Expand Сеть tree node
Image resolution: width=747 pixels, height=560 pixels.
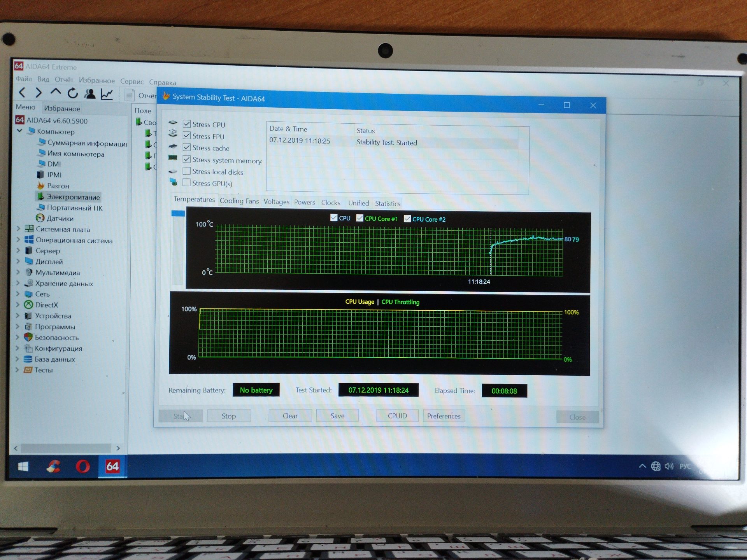point(18,294)
